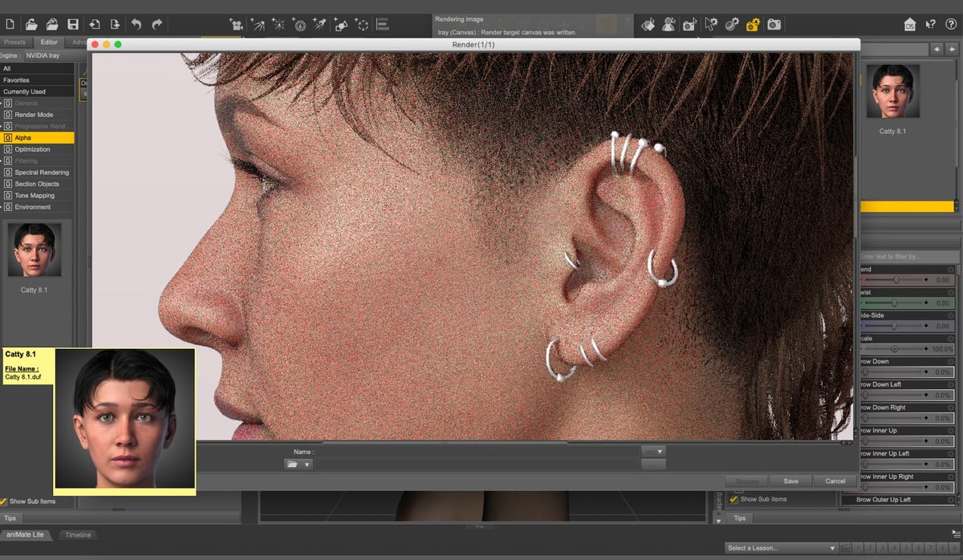This screenshot has width=963, height=560.
Task: Undo the last action with the arrow
Action: (136, 25)
